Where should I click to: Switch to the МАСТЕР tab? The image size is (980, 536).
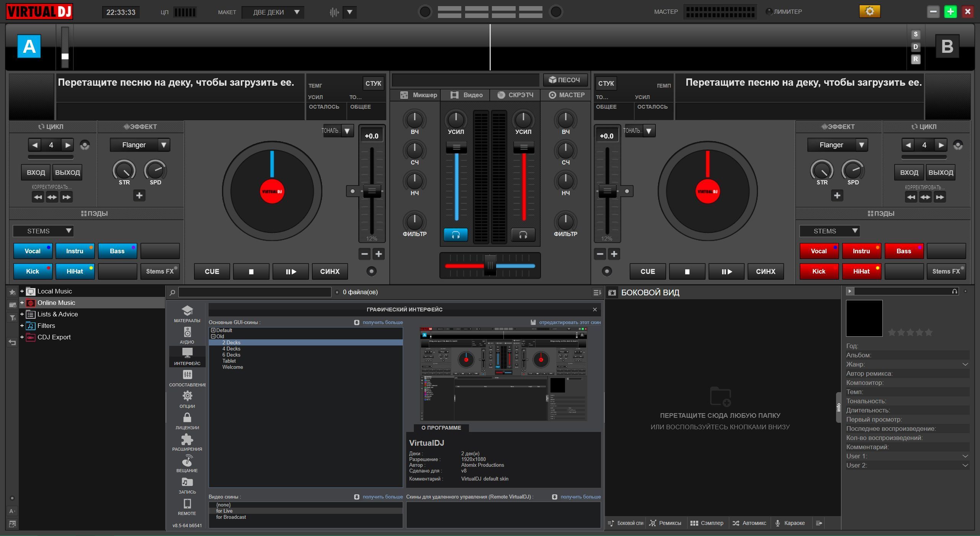coord(567,95)
